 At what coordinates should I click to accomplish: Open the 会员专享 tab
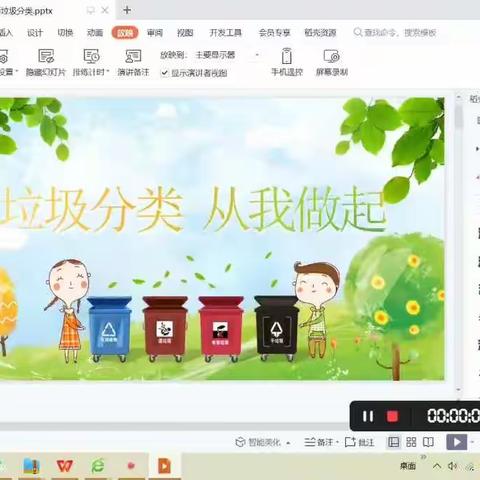274,33
